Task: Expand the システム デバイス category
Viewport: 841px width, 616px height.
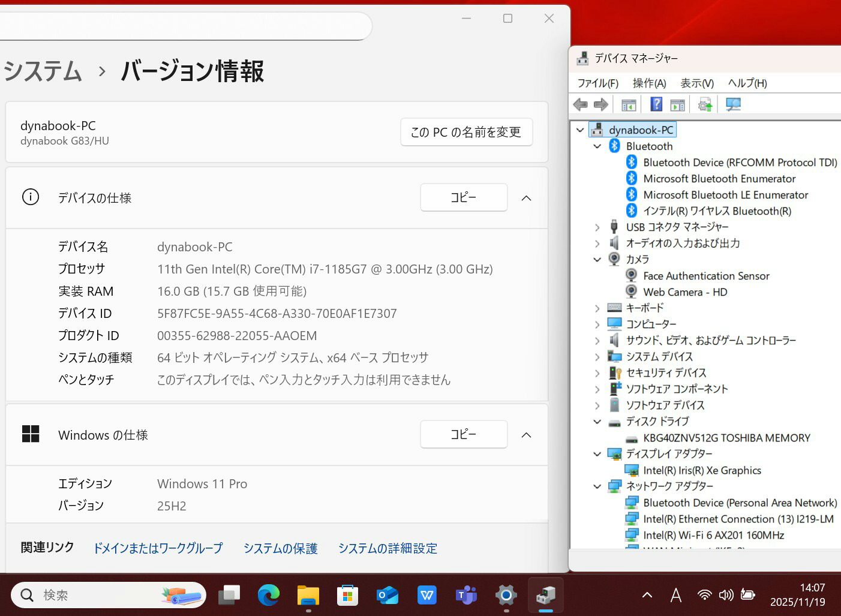Action: pyautogui.click(x=597, y=356)
